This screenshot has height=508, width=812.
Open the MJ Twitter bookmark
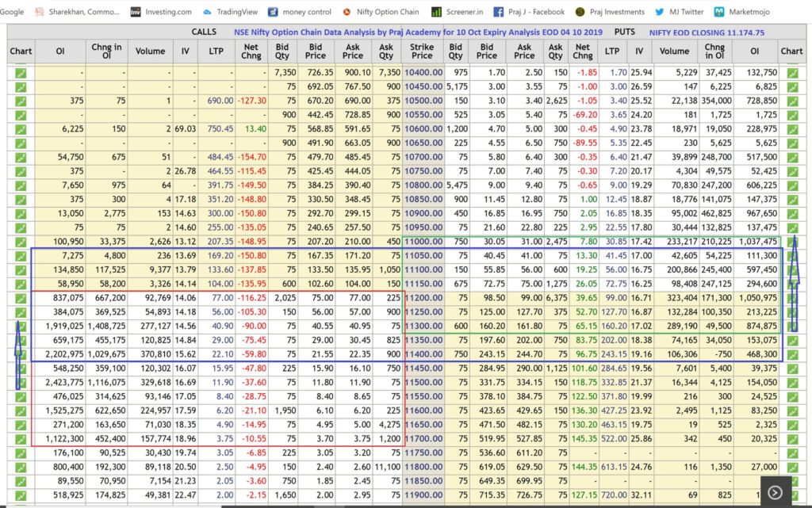679,11
